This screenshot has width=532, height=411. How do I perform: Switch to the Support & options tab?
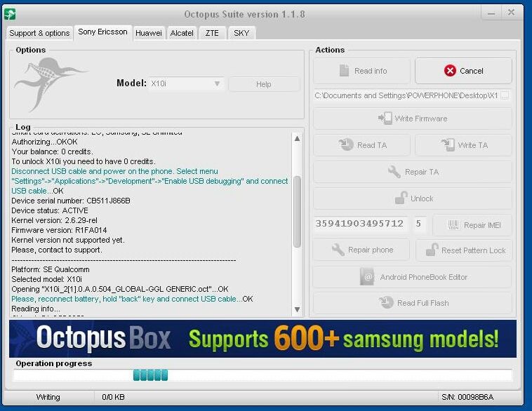[39, 33]
